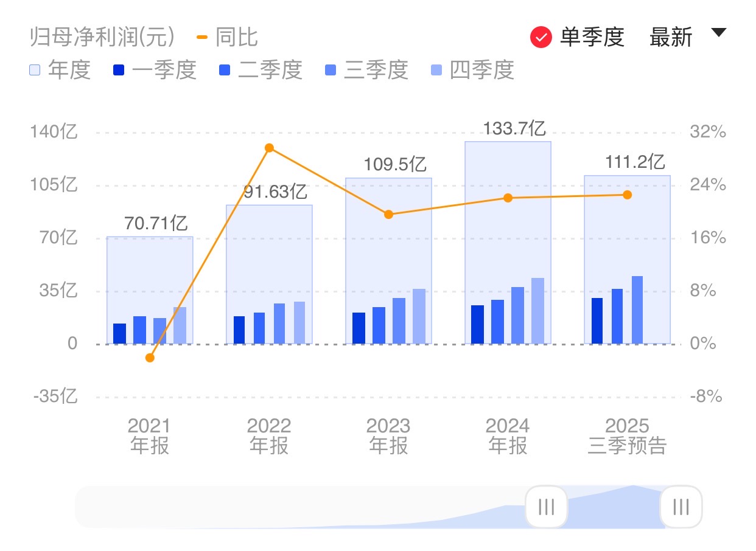The width and height of the screenshot is (756, 551).
Task: Click the 2024 年报 axis label
Action: tap(508, 436)
